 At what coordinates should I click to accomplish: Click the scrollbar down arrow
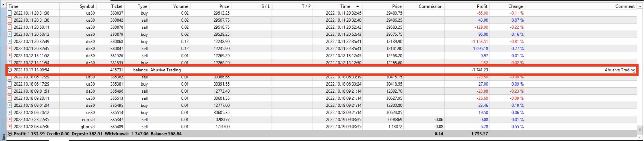[x=640, y=137]
